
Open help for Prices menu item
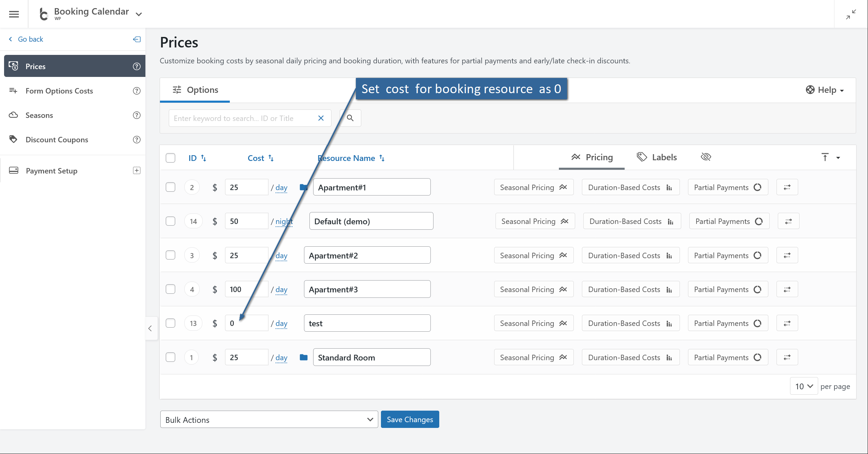[137, 66]
